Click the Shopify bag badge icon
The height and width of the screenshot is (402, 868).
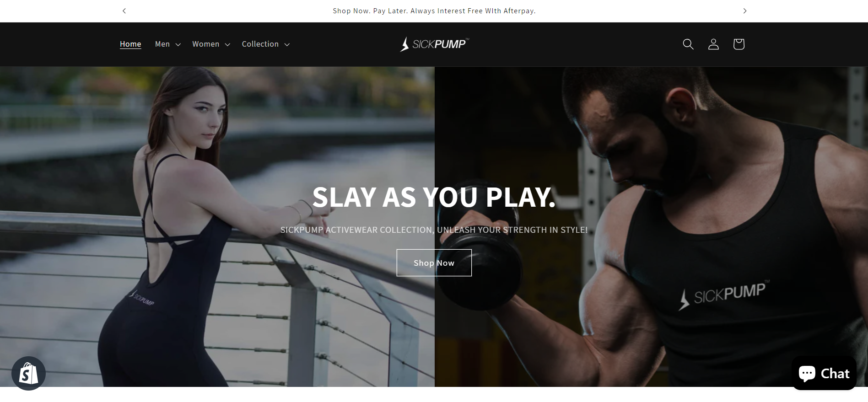(28, 373)
